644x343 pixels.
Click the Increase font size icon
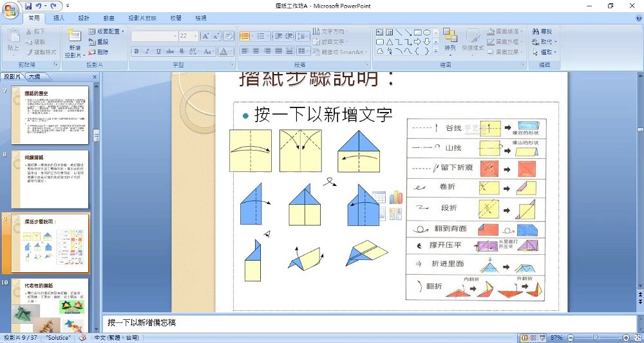tap(205, 36)
